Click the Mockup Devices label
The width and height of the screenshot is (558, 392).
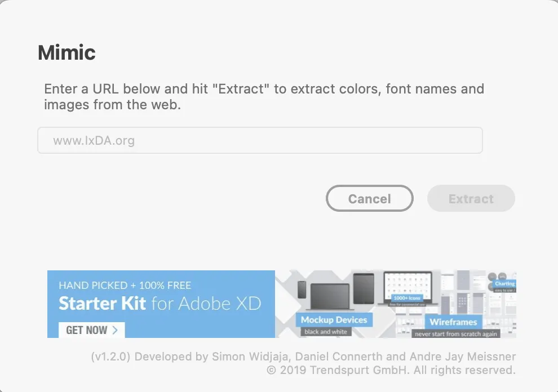pyautogui.click(x=334, y=319)
